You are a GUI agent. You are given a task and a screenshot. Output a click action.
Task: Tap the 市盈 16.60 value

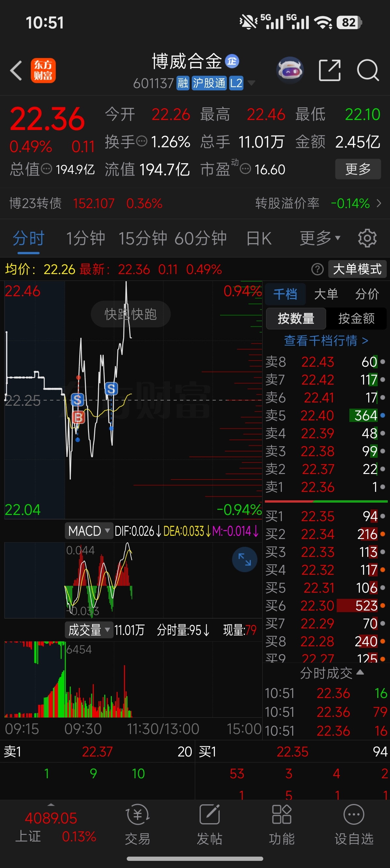pyautogui.click(x=270, y=169)
